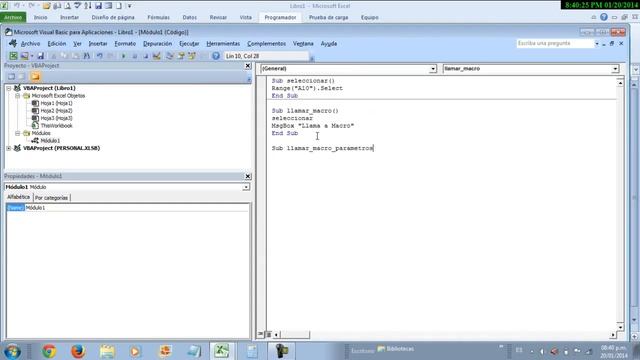The width and height of the screenshot is (640, 360).
Task: Select ThisWorkbook in project tree
Action: tap(56, 126)
